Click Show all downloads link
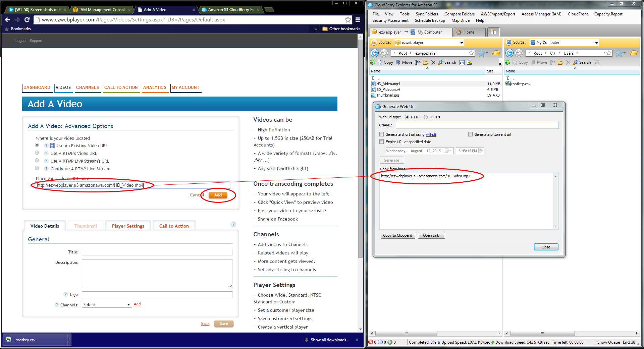 click(330, 340)
